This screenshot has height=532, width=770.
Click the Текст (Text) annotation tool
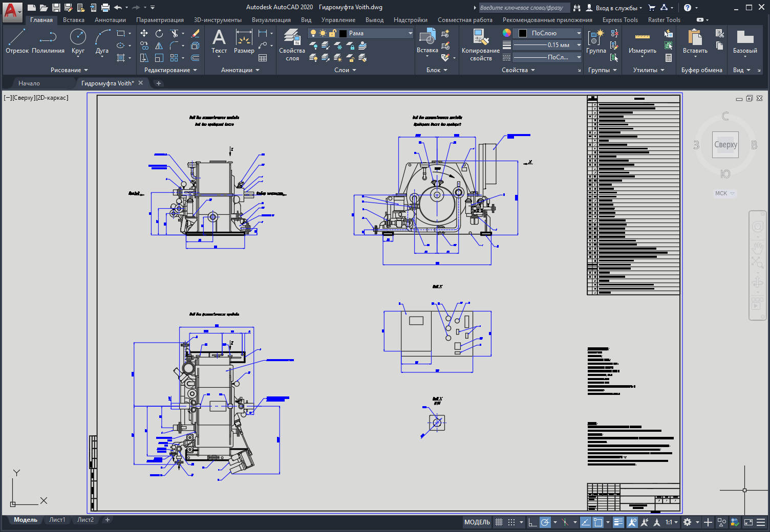point(219,41)
